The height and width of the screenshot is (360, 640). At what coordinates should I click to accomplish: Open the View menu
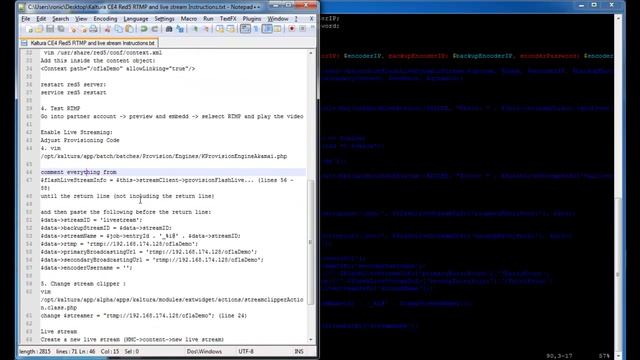tap(81, 19)
